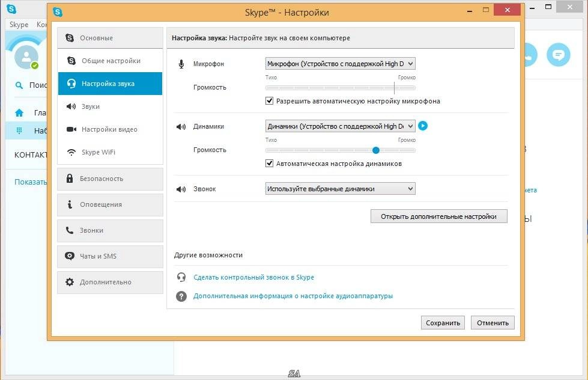Open Настройки видео page
This screenshot has width=588, height=380.
110,129
